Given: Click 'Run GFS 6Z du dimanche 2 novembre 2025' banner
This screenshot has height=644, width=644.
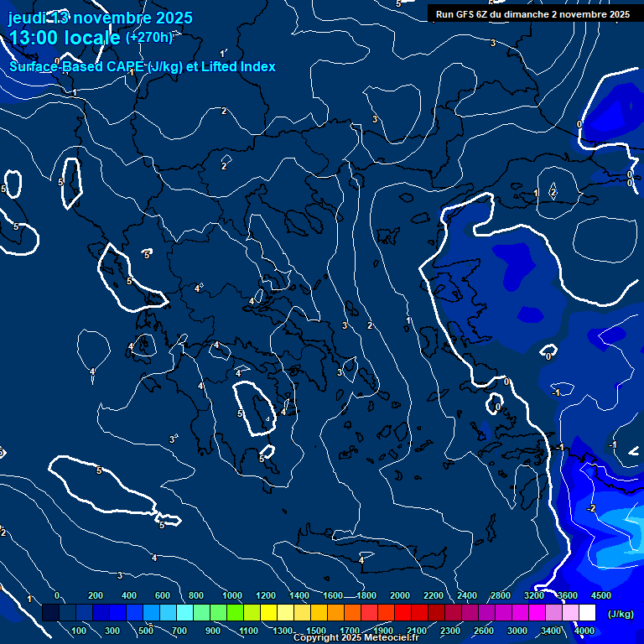Looking at the screenshot, I should [x=532, y=14].
